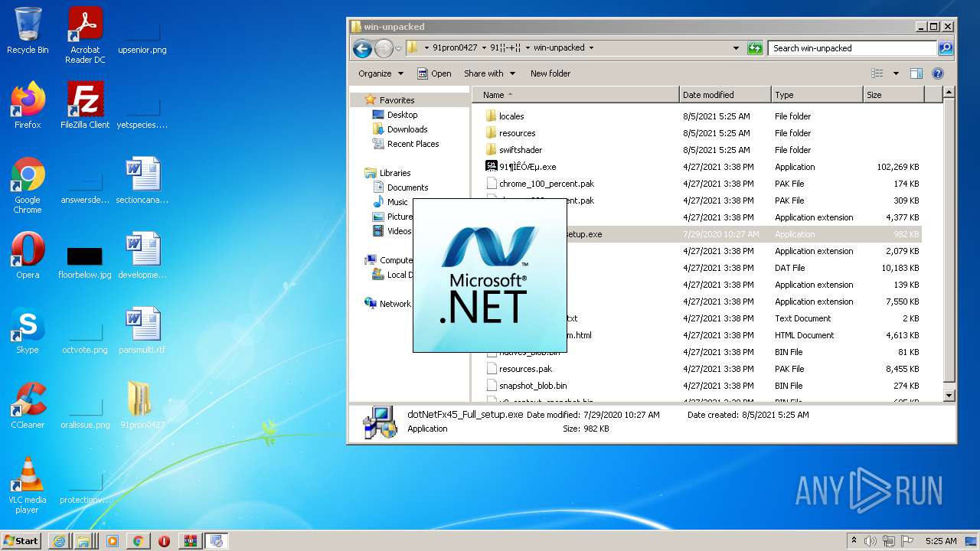Open Google Chrome desktop shortcut
Screen dimensions: 980x551
(28, 185)
